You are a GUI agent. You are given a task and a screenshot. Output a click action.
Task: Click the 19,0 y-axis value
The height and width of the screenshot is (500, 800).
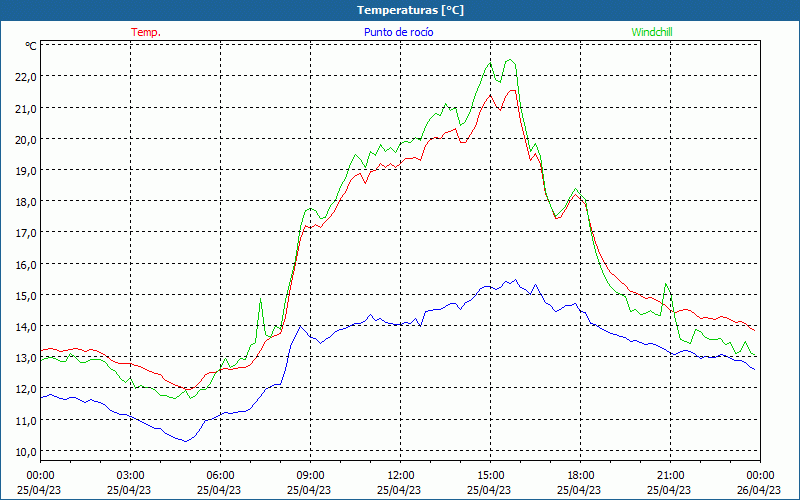pos(27,170)
